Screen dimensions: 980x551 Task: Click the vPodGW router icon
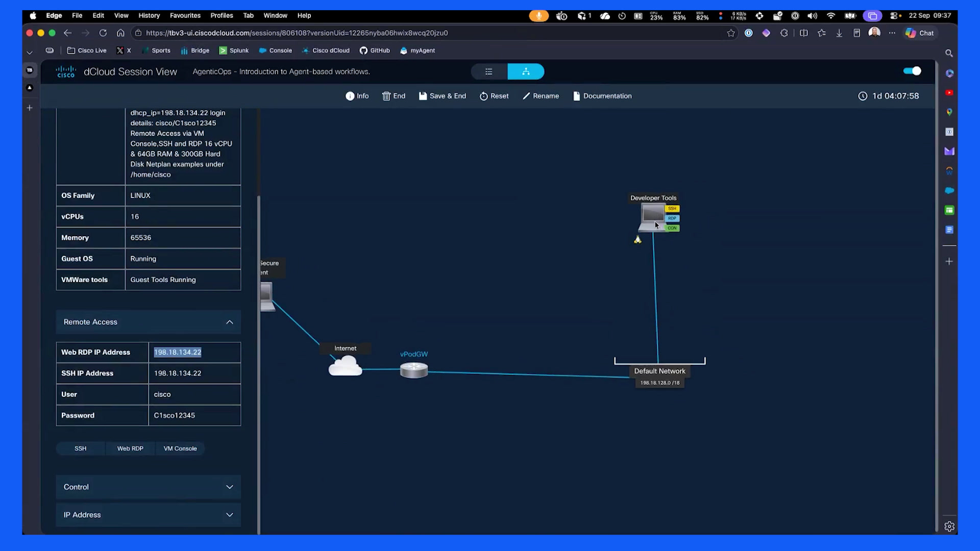(414, 370)
